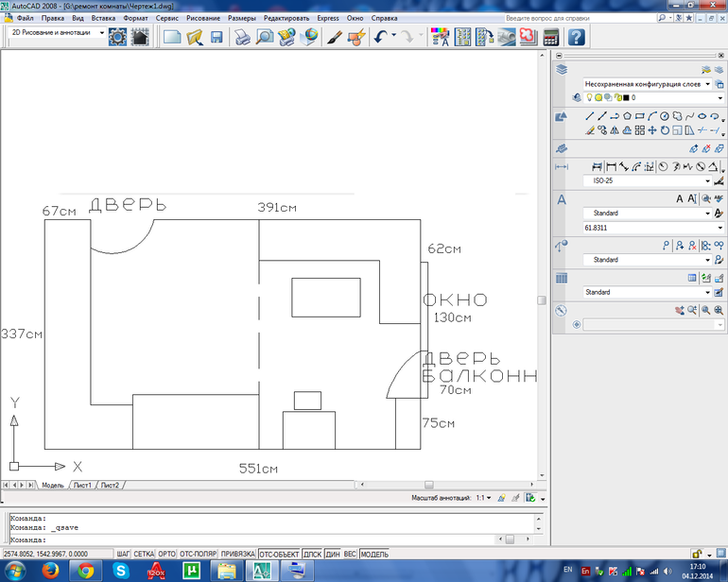728x582 pixels.
Task: Click the Workspace Settings gear icon
Action: pos(118,37)
